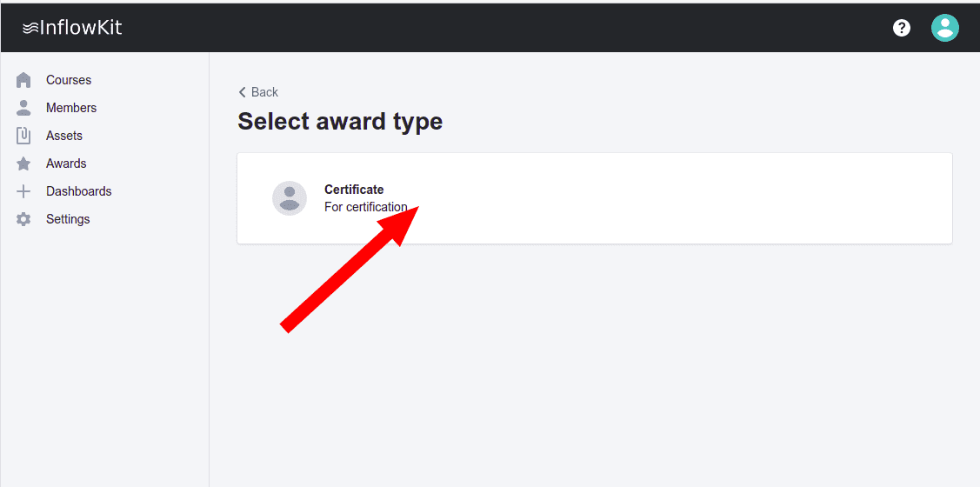Click the 'For certification' description text
The image size is (980, 487).
(365, 207)
